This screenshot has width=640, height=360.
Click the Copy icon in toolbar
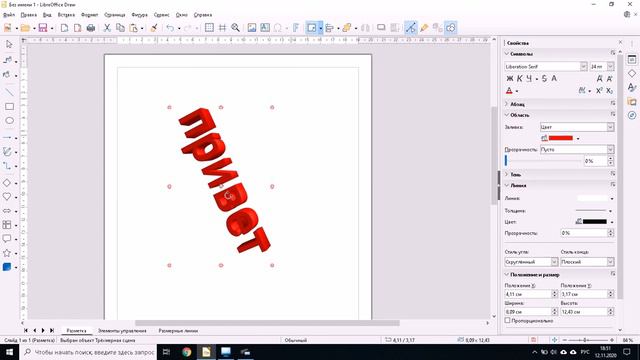120,28
